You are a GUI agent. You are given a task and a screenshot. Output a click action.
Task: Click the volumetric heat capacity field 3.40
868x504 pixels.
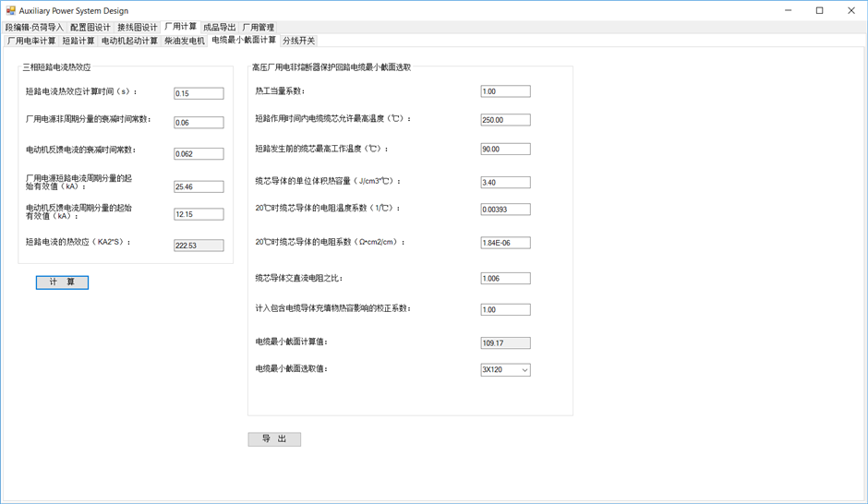click(x=505, y=182)
